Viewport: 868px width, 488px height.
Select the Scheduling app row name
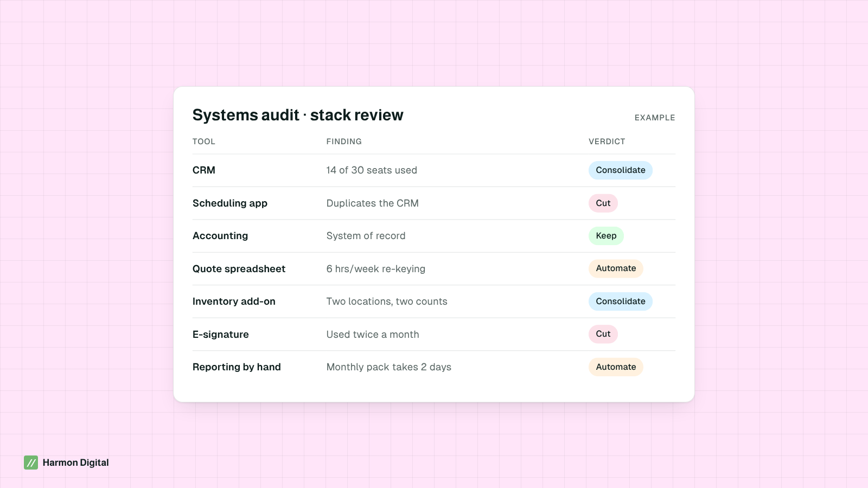point(230,203)
